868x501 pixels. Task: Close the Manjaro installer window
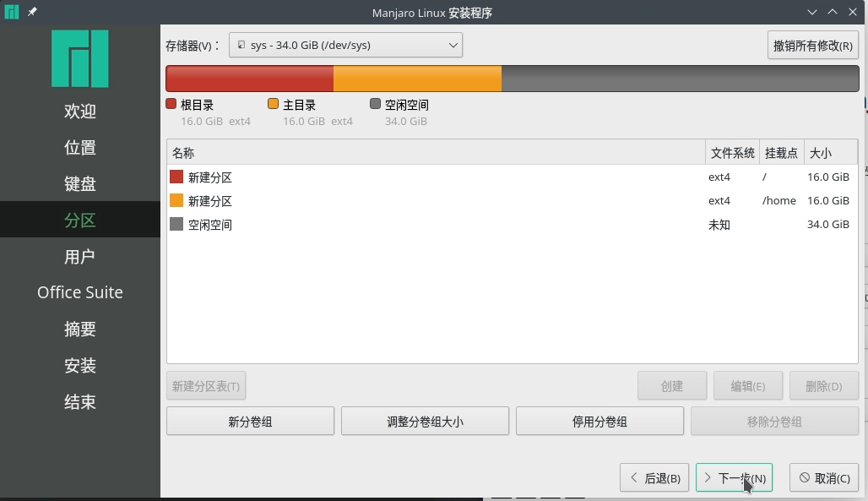853,12
